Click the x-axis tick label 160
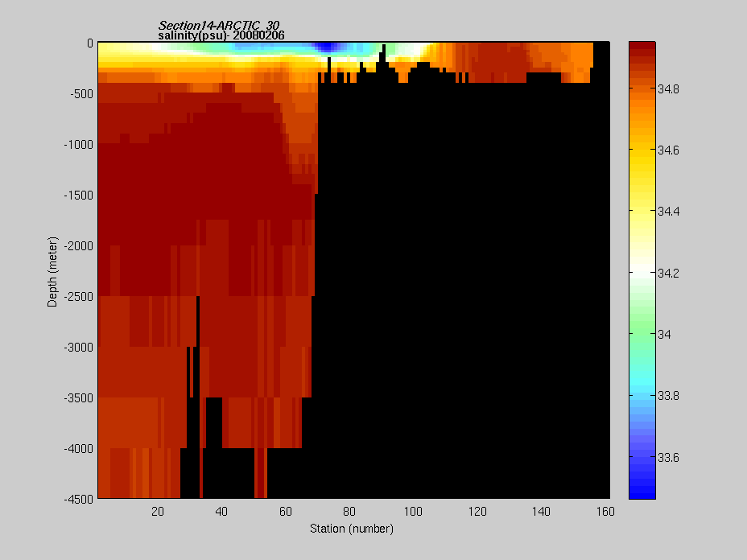Viewport: 747px width, 560px height. [x=605, y=512]
